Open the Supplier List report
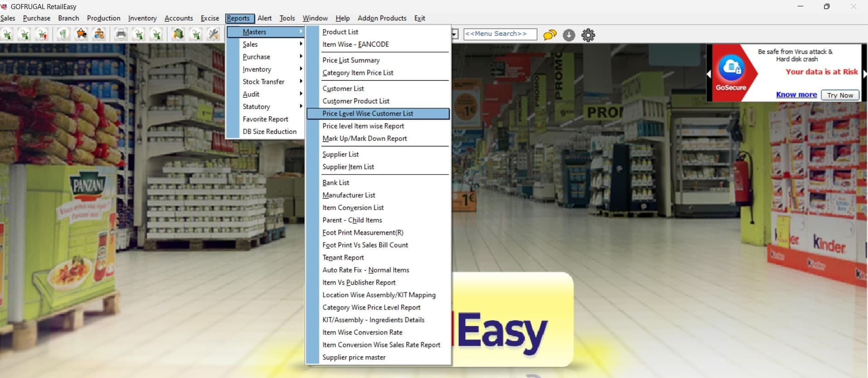The width and height of the screenshot is (868, 378). click(x=378, y=154)
